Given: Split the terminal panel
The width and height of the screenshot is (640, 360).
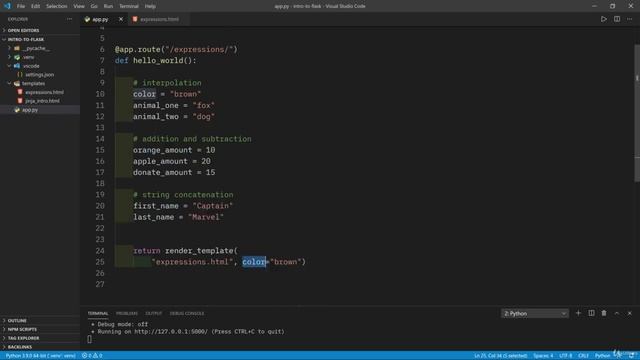Looking at the screenshot, I should coord(591,313).
